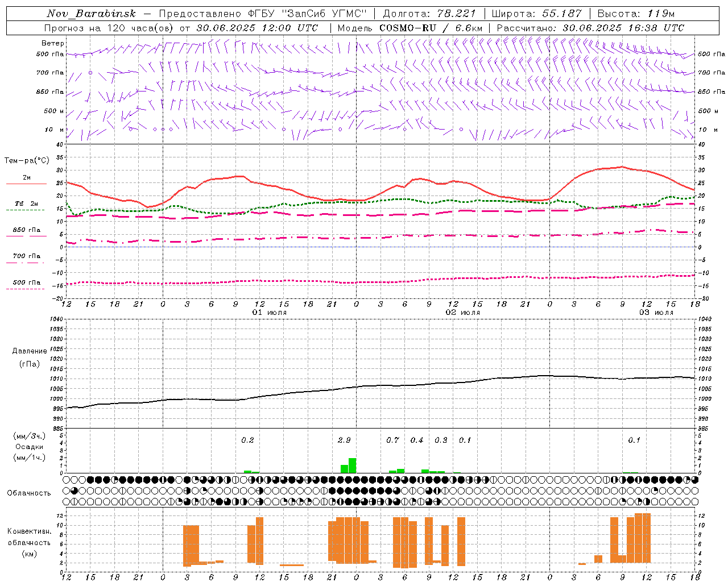
Task: Click the 'Модель COSMO-RU / 6.6км' text
Action: point(410,28)
